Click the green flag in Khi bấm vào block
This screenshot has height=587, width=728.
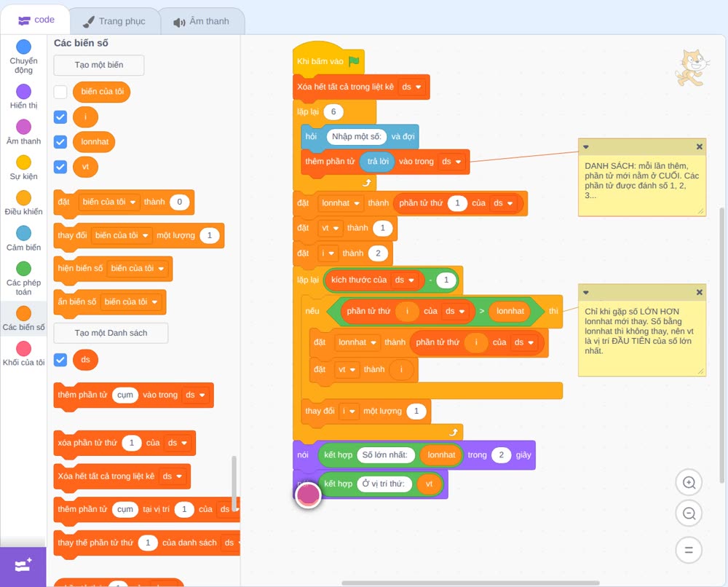click(355, 61)
